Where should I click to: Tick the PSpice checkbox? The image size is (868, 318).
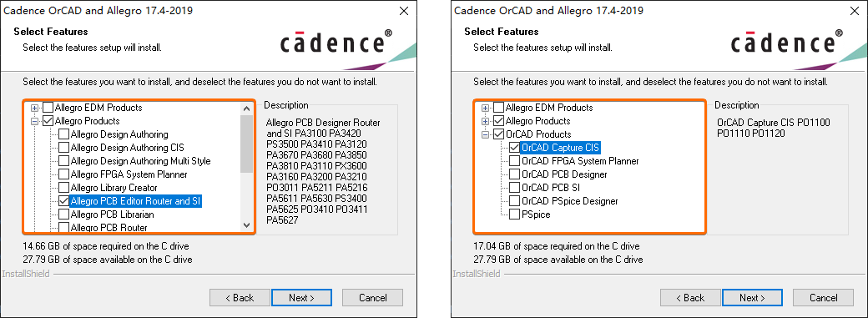click(x=514, y=214)
